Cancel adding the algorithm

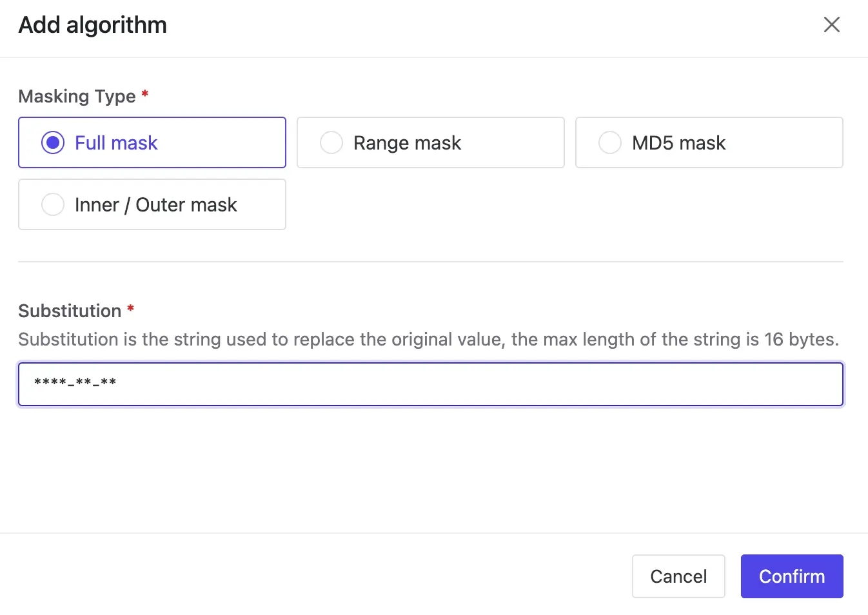[678, 576]
